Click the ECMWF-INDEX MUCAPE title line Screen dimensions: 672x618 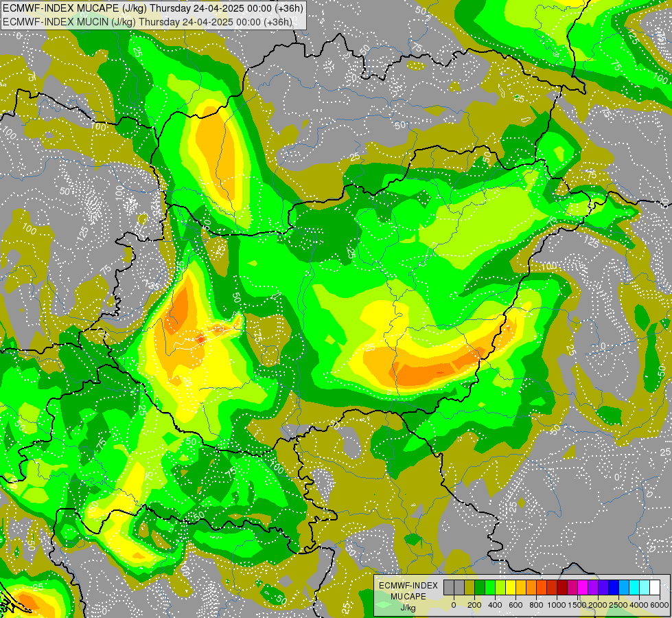click(x=153, y=8)
